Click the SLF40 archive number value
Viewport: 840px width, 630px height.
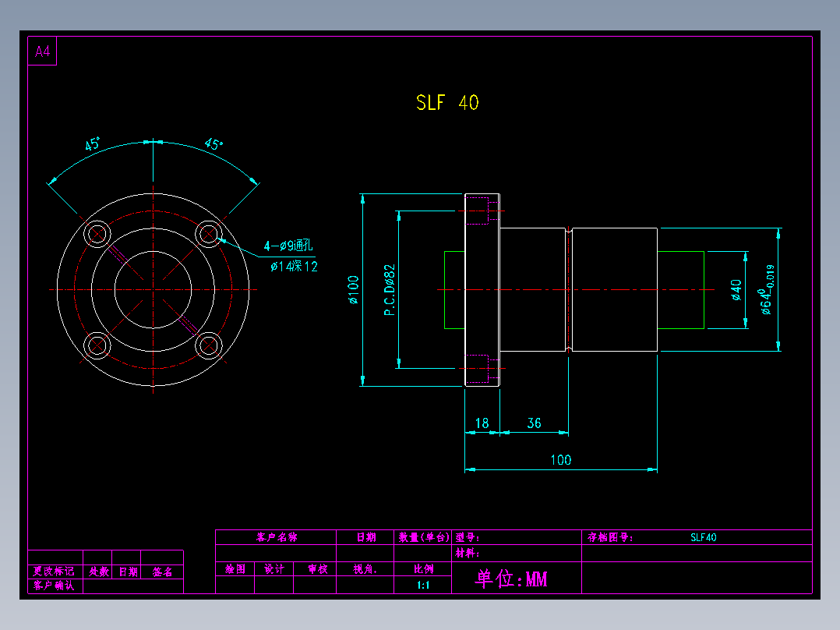tap(704, 537)
